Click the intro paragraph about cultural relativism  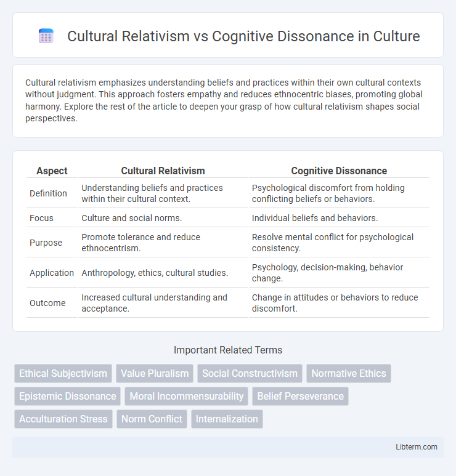click(224, 100)
